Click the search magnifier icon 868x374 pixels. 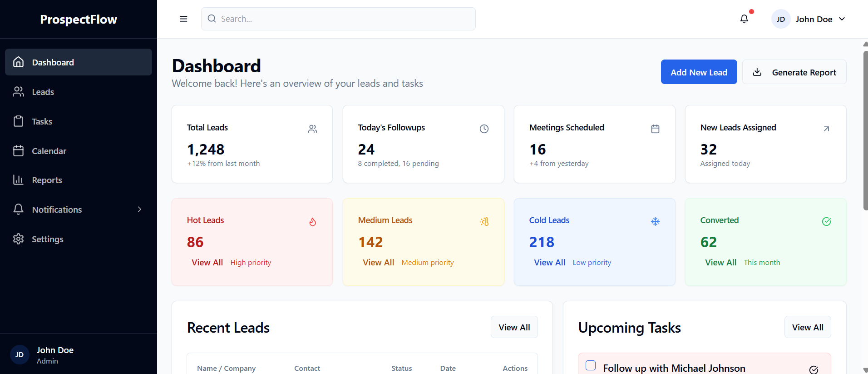pyautogui.click(x=212, y=19)
